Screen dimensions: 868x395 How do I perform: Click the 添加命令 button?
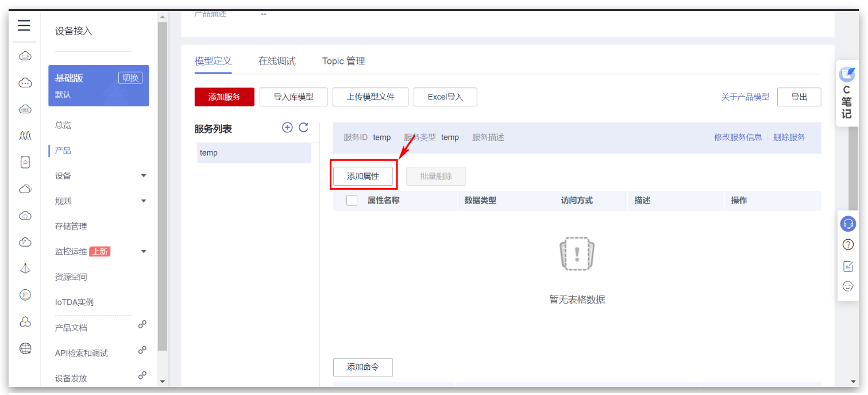click(x=363, y=367)
